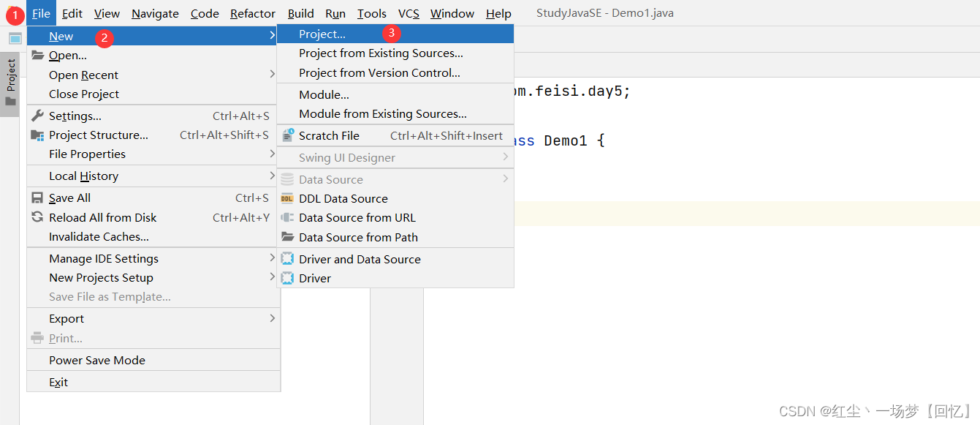Click the refresh icon beside Reload All from Disk

(37, 217)
